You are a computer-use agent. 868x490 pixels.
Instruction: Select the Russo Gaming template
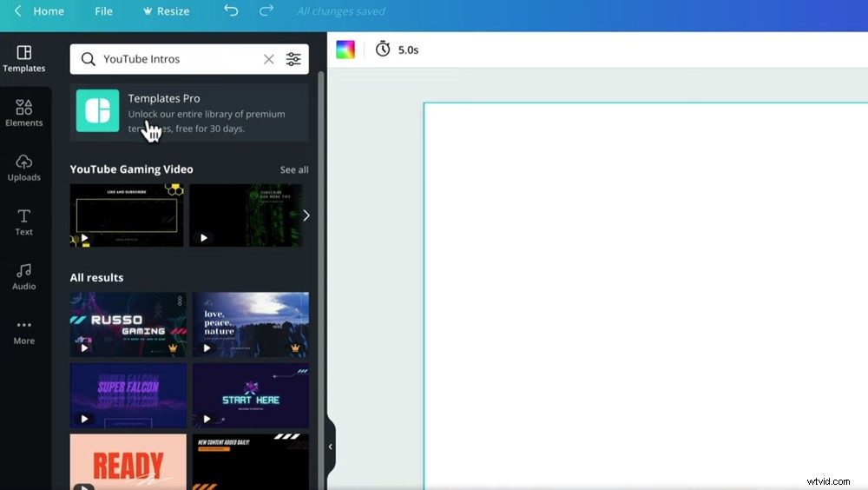[x=128, y=325]
